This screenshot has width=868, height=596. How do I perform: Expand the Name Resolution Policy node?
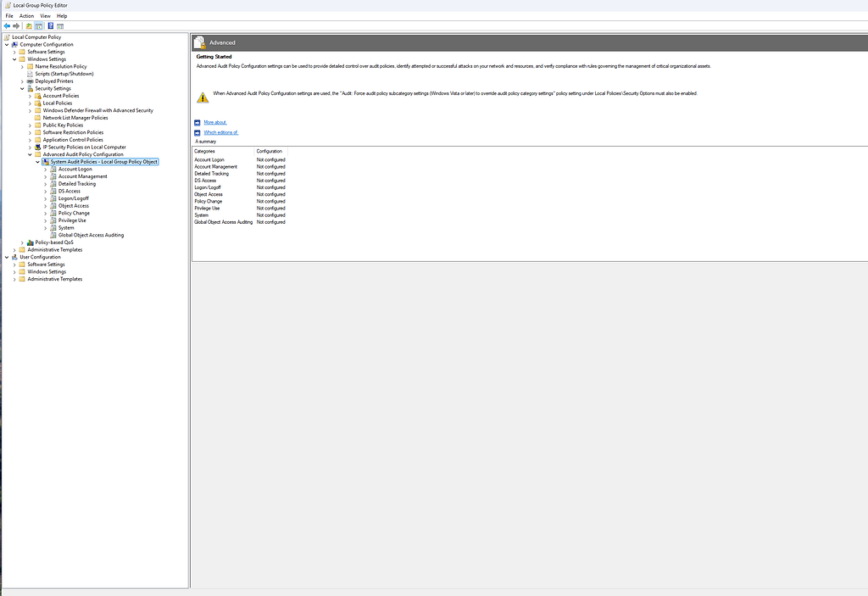coord(23,66)
